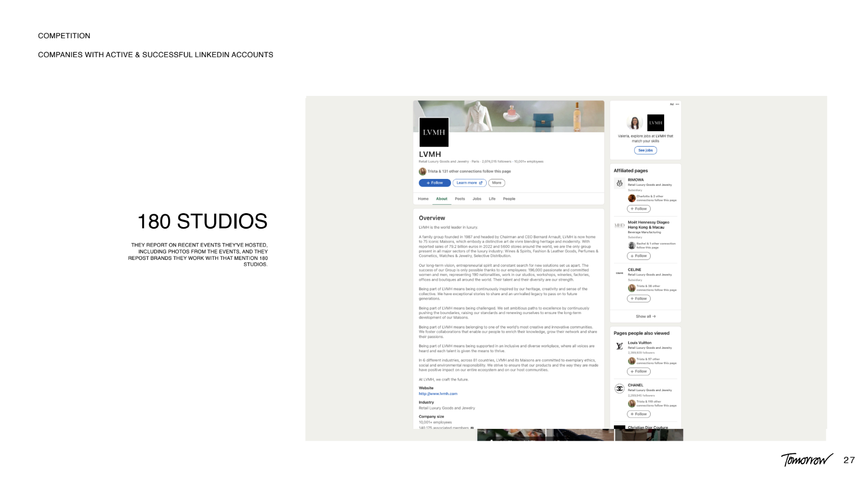The height and width of the screenshot is (484, 868).
Task: Open the Posts tab
Action: point(460,199)
